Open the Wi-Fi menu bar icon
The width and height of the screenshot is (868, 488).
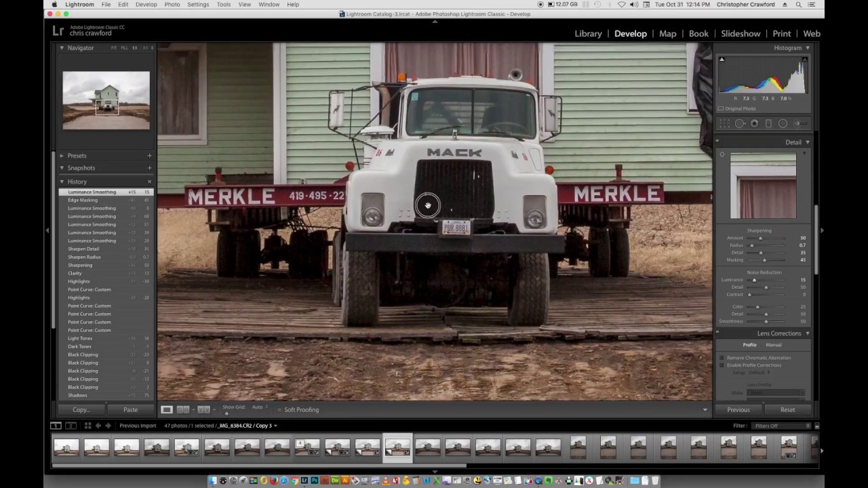[x=621, y=5]
